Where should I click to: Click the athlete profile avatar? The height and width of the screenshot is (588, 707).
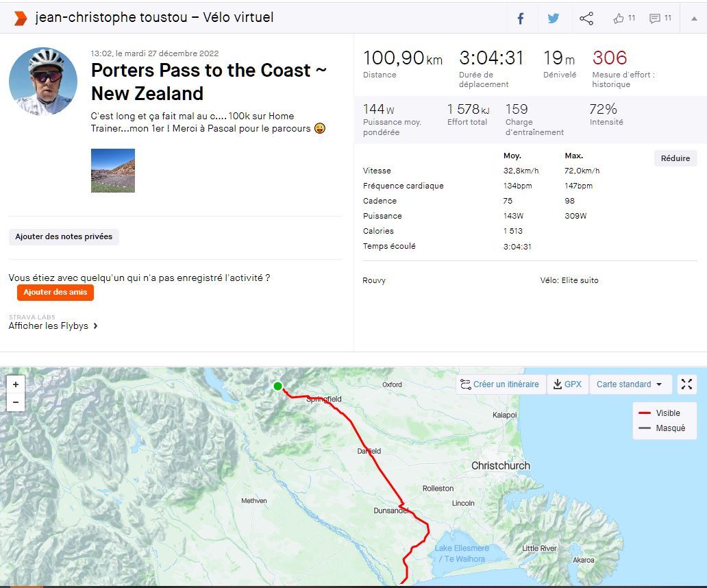42,81
